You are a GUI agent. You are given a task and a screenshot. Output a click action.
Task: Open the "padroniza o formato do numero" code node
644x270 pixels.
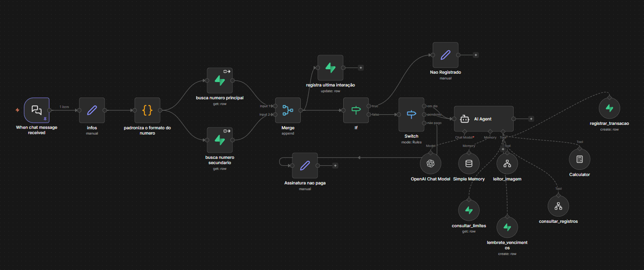pos(147,110)
